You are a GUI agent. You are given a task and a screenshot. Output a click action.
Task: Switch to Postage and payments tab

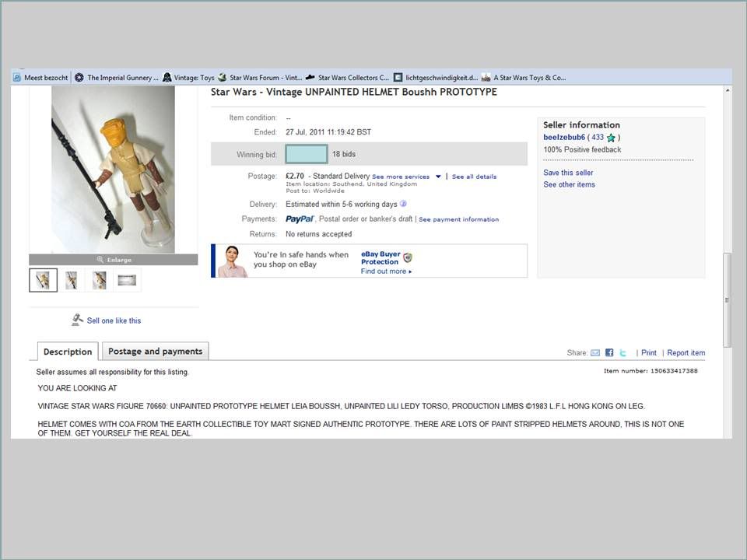[156, 351]
